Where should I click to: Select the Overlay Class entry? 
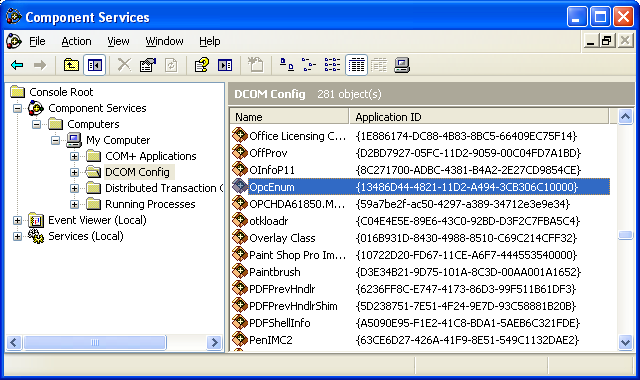282,238
